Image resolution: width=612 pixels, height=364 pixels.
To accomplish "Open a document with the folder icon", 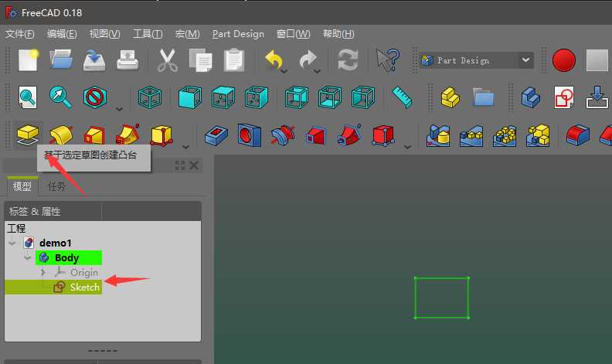I will point(61,60).
